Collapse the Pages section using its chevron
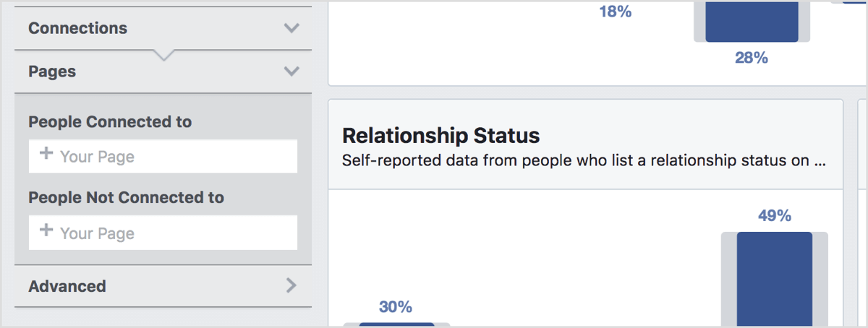This screenshot has height=328, width=868. coord(292,72)
